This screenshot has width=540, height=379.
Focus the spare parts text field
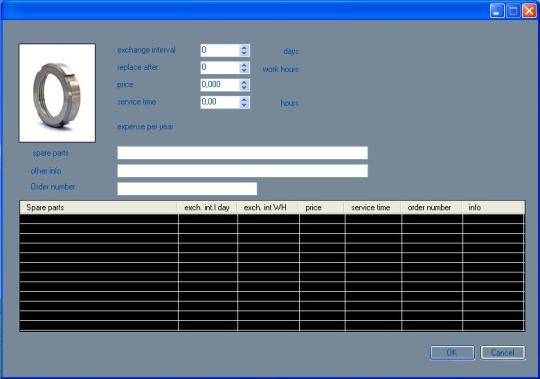(242, 153)
